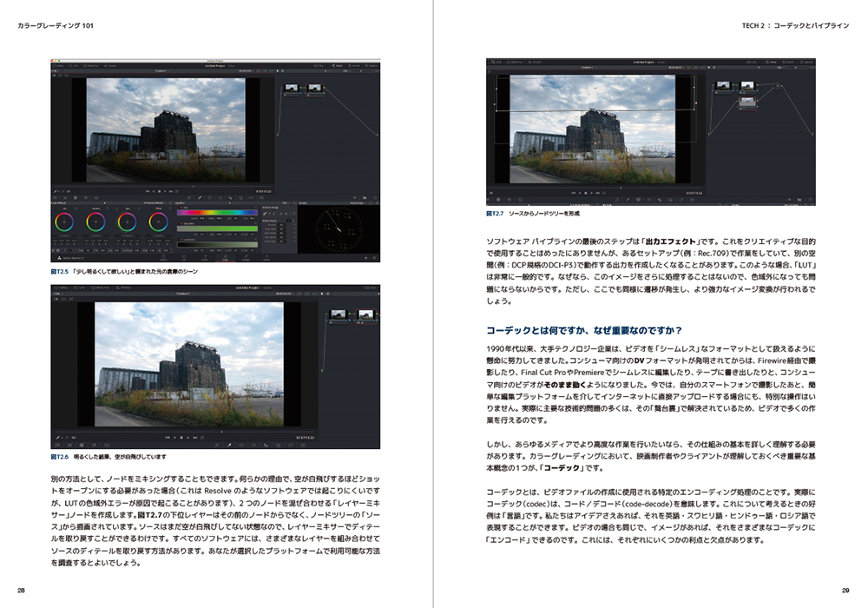Click the Offset color wheel

157,222
